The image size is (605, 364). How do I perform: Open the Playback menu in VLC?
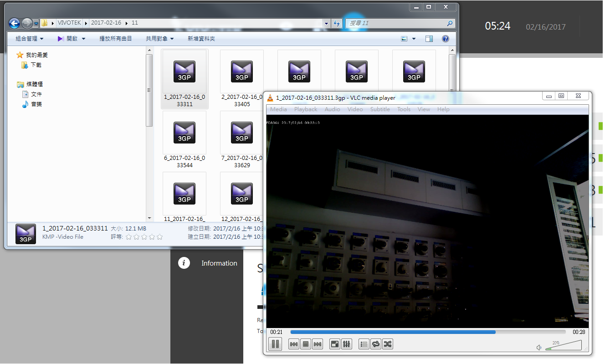point(306,109)
